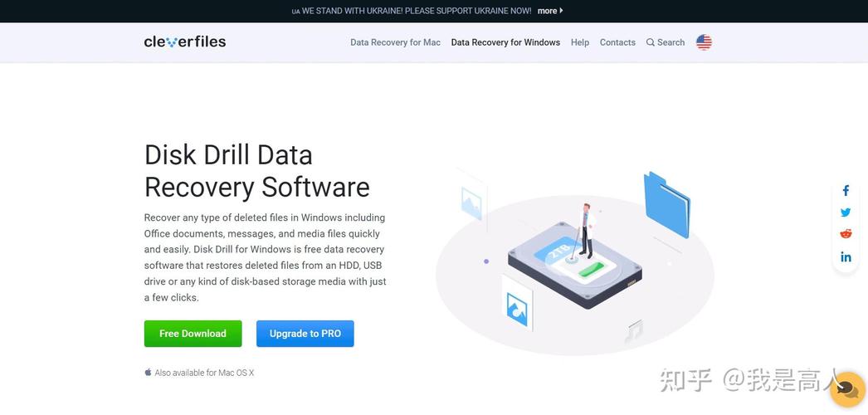The height and width of the screenshot is (415, 868).
Task: Open Data Recovery for Mac menu
Action: 395,42
